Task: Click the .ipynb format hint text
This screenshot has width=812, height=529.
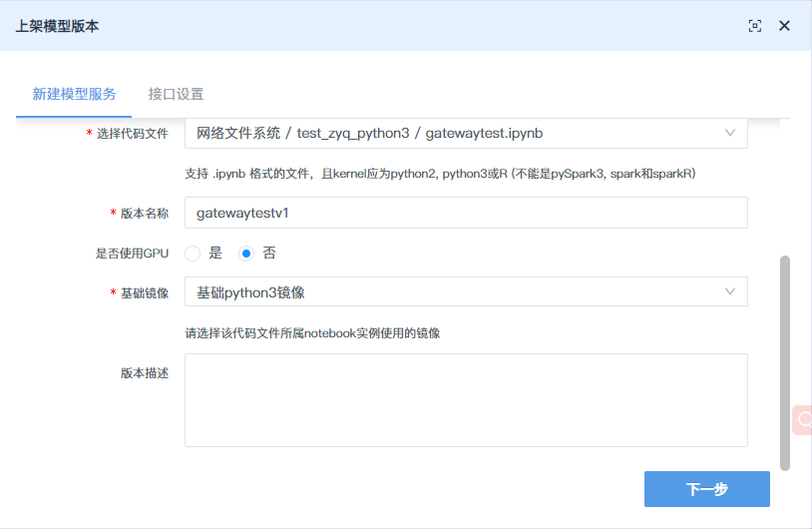Action: click(440, 174)
